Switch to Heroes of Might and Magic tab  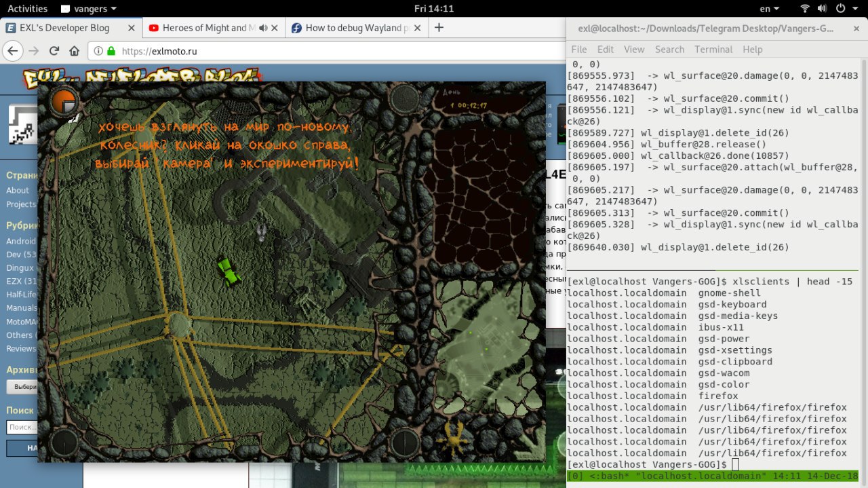(214, 28)
